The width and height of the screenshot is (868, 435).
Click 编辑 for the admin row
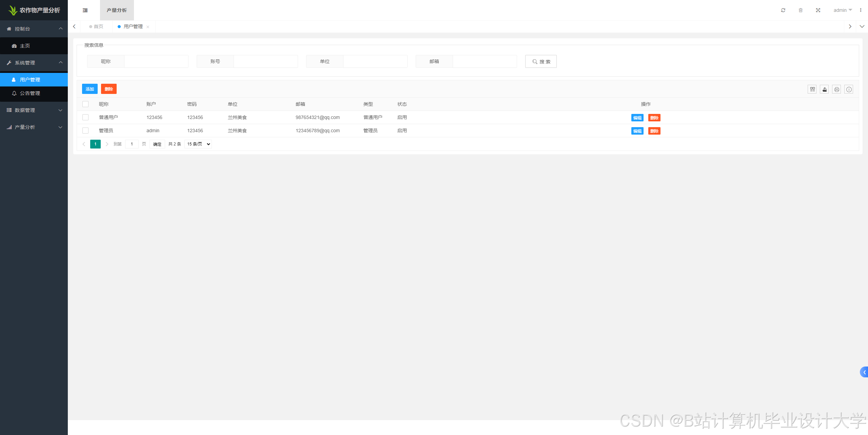pos(637,131)
